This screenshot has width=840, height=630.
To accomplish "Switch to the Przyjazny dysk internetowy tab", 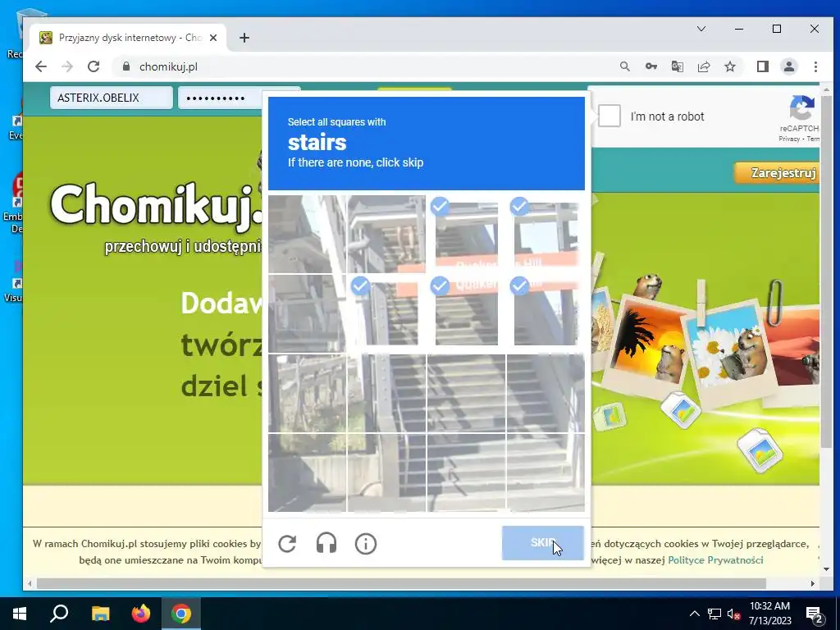I will click(x=129, y=38).
